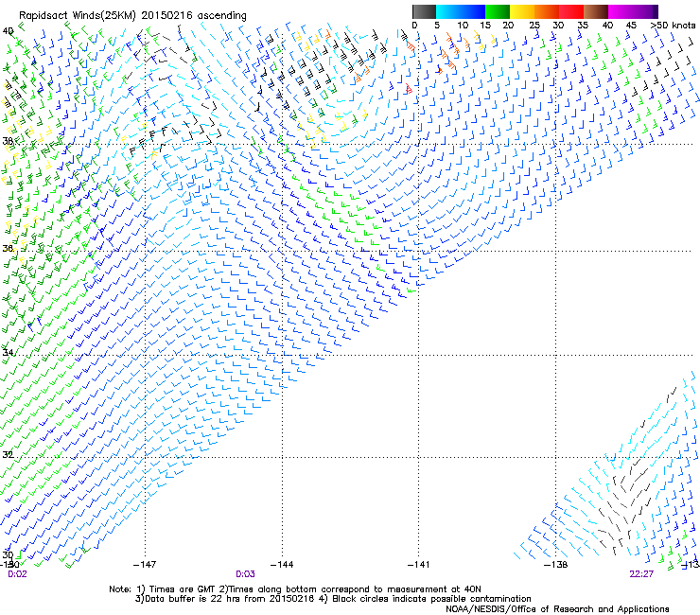
Task: Click the gray 0-5 knots legend segment
Action: 424,11
